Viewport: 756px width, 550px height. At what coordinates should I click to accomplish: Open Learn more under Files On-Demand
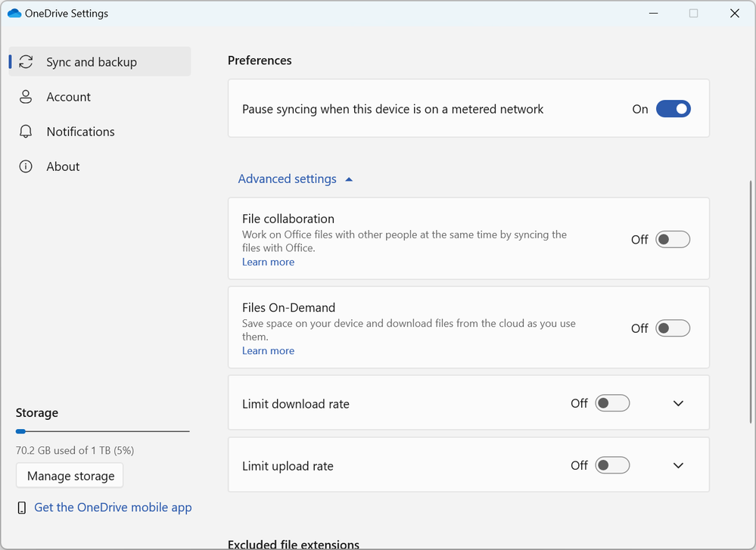[268, 350]
